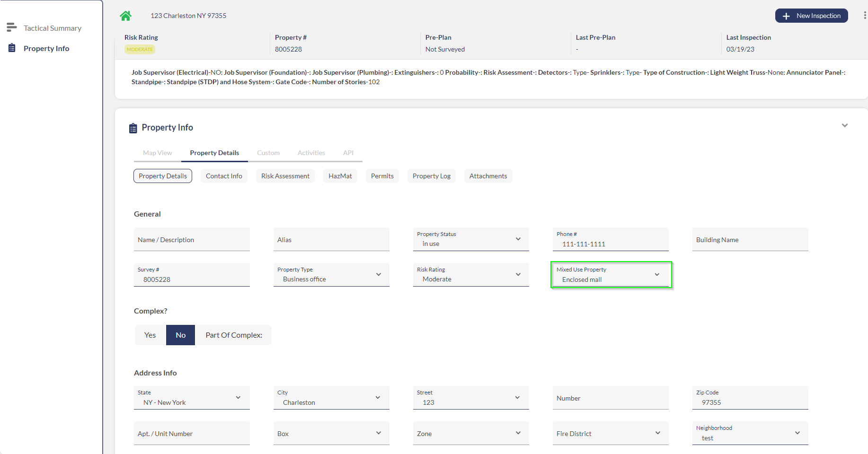This screenshot has width=868, height=454.
Task: Open the Property Type dropdown
Action: point(331,275)
